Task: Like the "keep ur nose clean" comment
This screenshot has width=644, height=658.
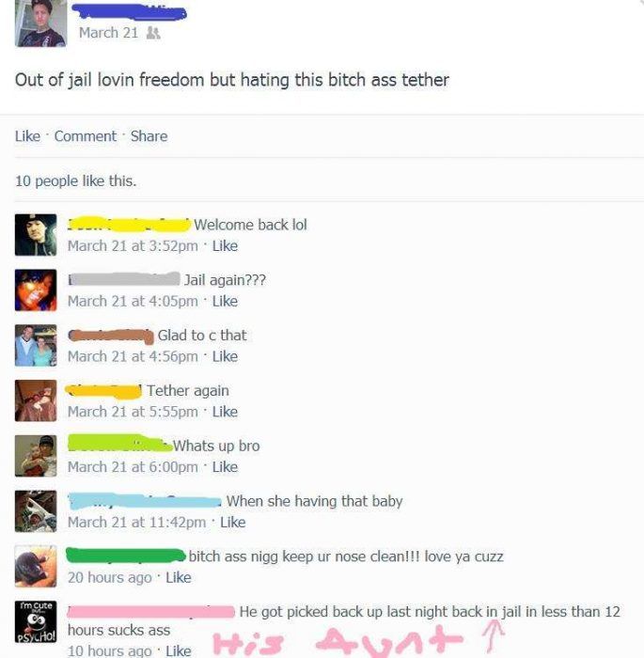Action: (179, 578)
